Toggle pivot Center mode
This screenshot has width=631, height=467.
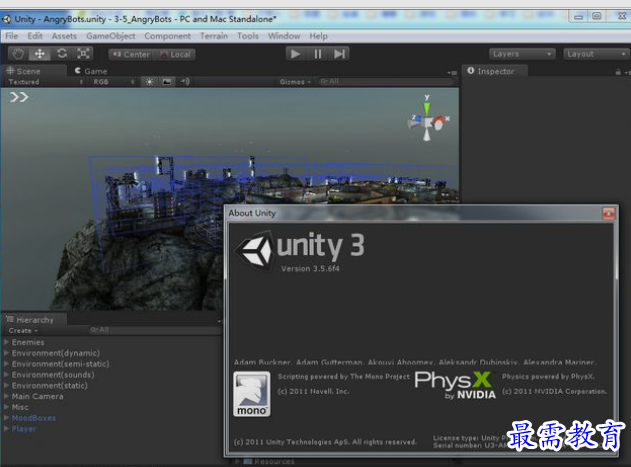131,54
